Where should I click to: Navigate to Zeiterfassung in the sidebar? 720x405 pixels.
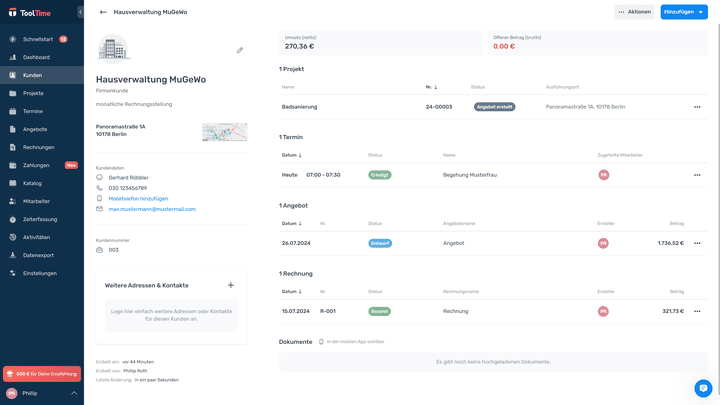tap(40, 219)
